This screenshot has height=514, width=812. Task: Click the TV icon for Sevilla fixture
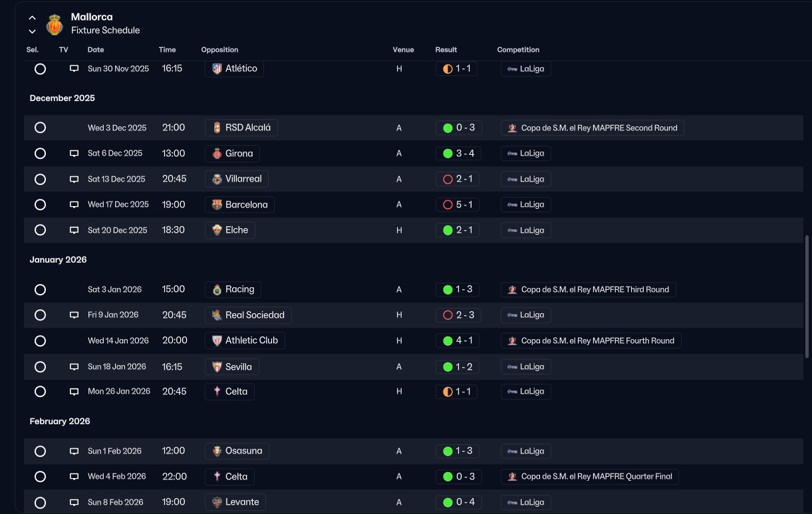[74, 367]
